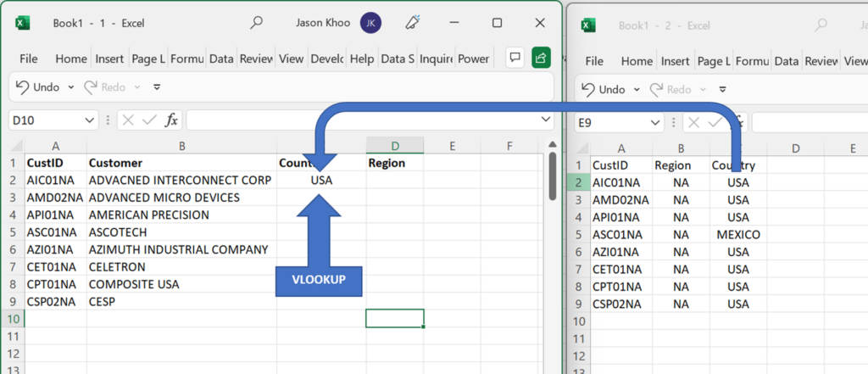
Task: Select cell MEXICO in the right sheet
Action: [x=738, y=234]
